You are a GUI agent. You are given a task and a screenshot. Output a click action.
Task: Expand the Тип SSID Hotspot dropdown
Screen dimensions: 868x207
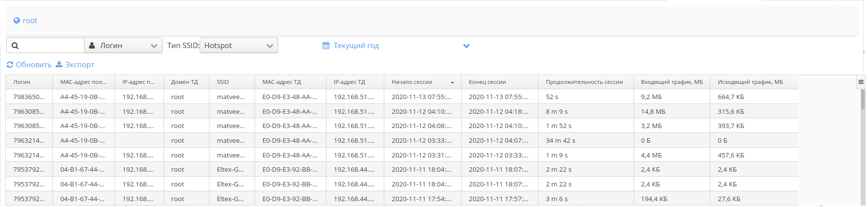click(x=239, y=46)
